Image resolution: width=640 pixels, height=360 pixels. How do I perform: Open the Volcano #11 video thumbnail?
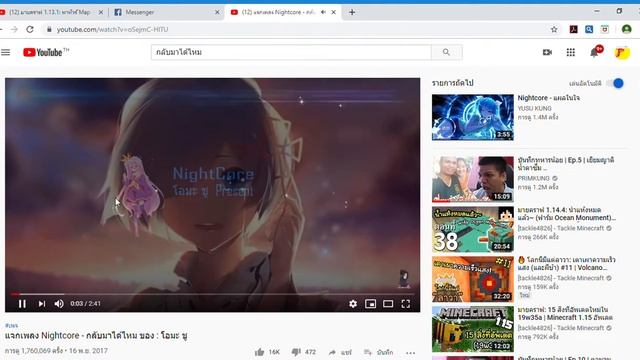pos(473,279)
